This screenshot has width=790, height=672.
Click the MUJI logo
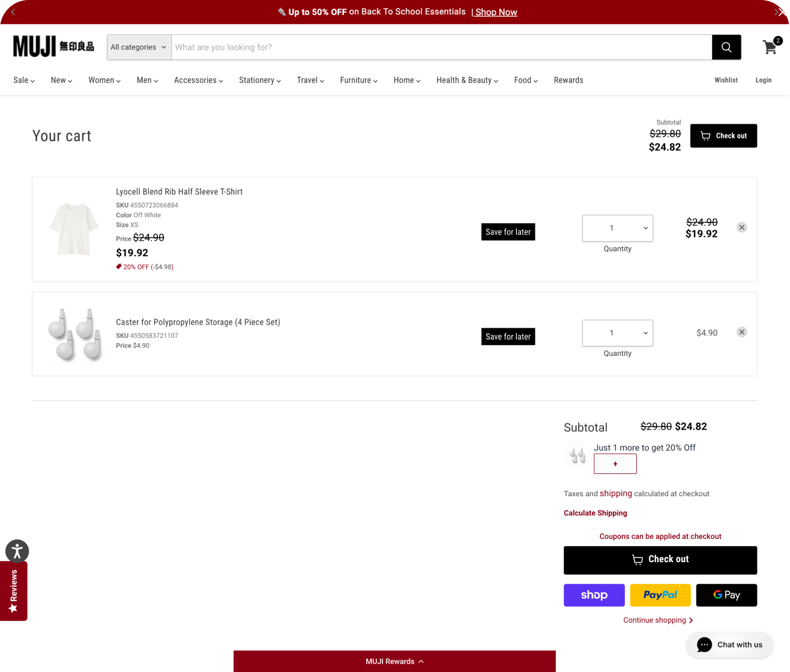coord(53,46)
